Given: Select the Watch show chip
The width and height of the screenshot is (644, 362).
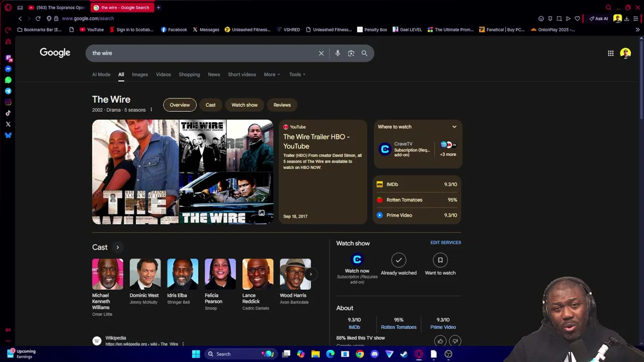Looking at the screenshot, I should [245, 105].
